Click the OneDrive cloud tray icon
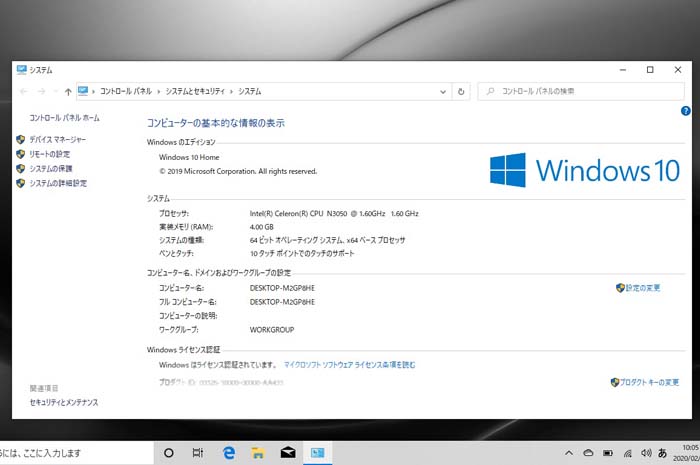700x465 pixels. (588, 453)
